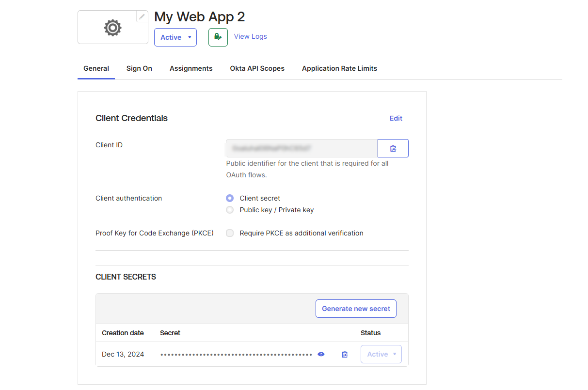The height and width of the screenshot is (390, 588).
Task: Reveal the secret with the eye icon
Action: [x=321, y=355]
